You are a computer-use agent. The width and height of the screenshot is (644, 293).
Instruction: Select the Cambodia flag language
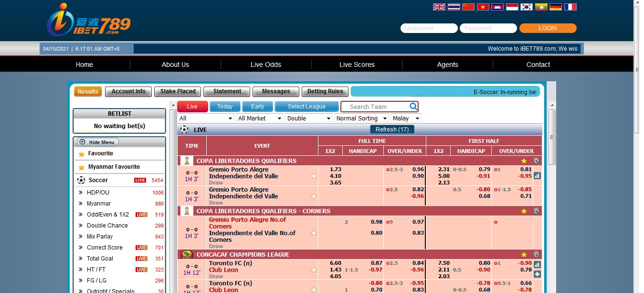coord(497,7)
